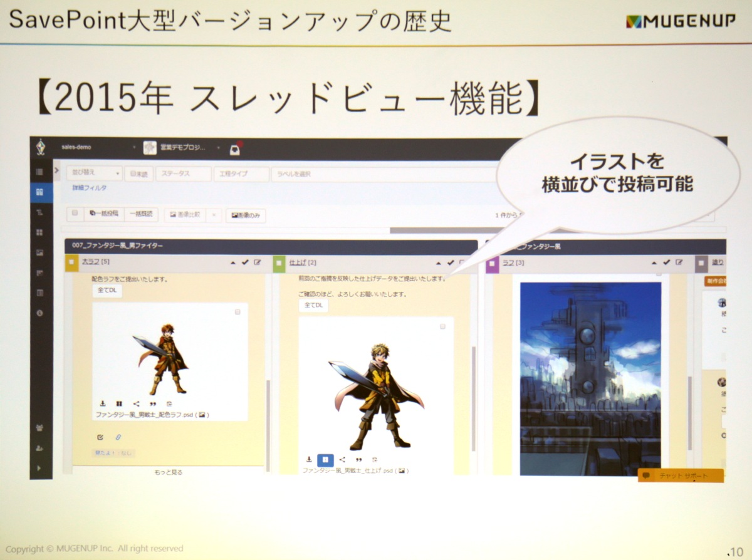Click the checkmark icon in 仕上げ column header
Screen dimensions: 752x560
(450, 262)
